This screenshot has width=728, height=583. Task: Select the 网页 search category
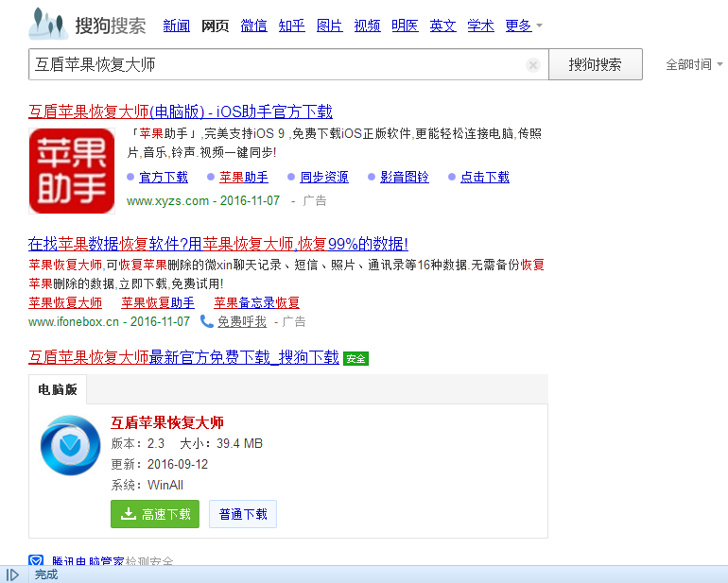click(215, 26)
